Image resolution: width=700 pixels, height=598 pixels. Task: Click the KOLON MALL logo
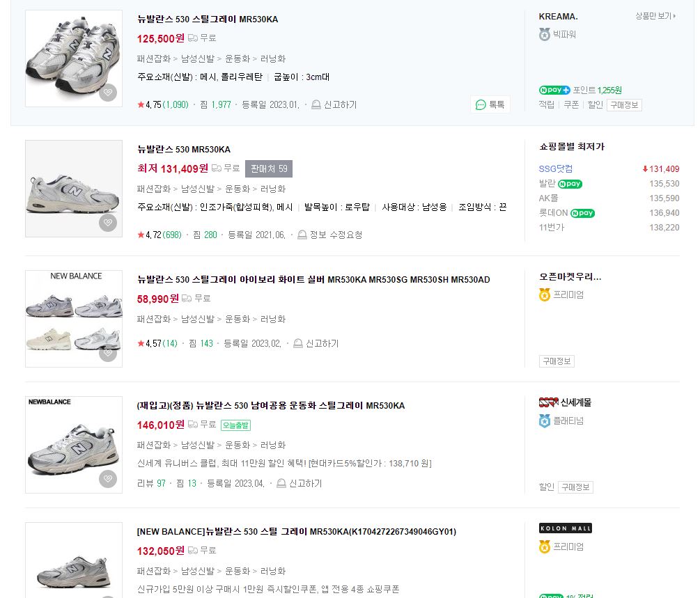coord(566,528)
